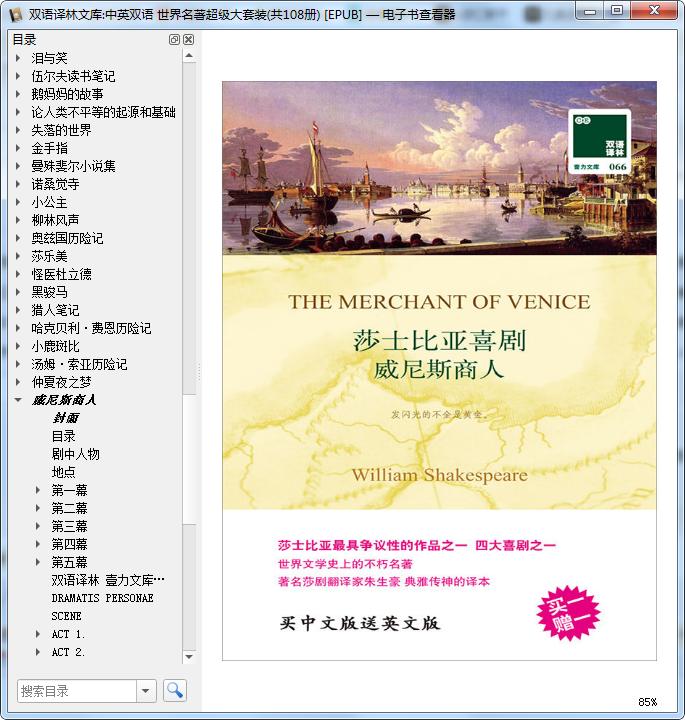Select ACT 1. title in tree
Viewport: 685px width, 720px height.
point(68,634)
